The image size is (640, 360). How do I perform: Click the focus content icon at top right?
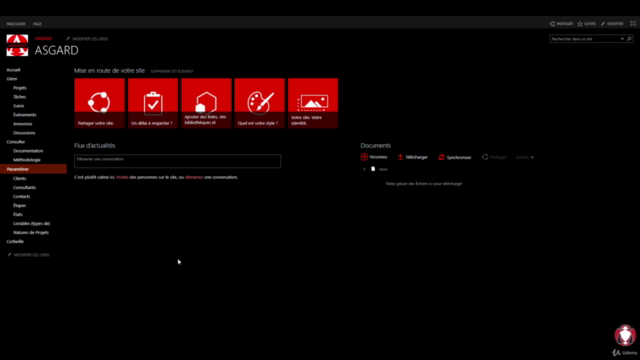(633, 24)
